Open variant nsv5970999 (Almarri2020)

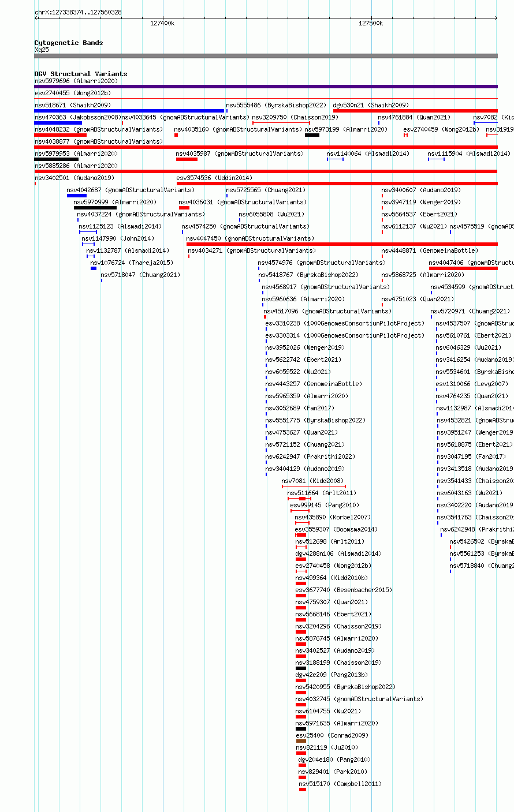[x=115, y=202]
